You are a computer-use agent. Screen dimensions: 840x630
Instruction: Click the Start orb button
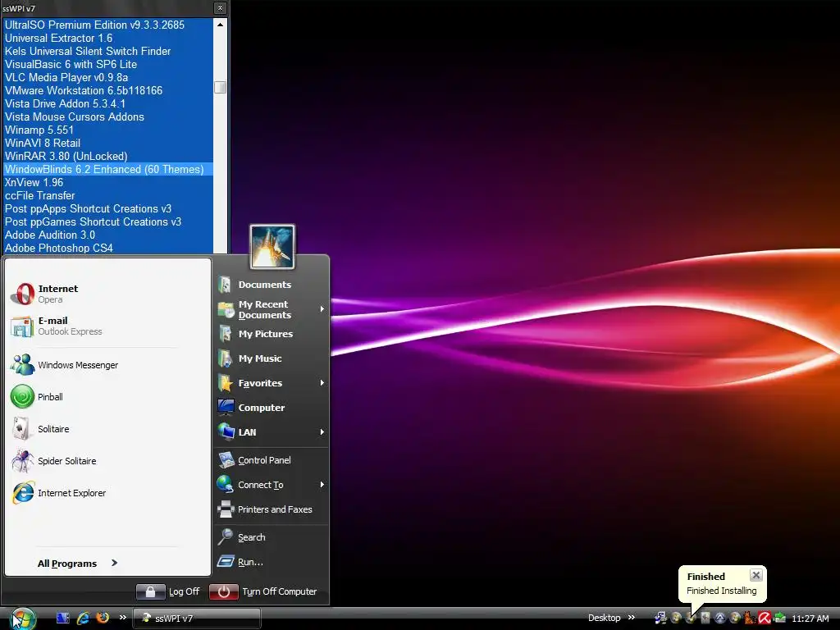(22, 619)
